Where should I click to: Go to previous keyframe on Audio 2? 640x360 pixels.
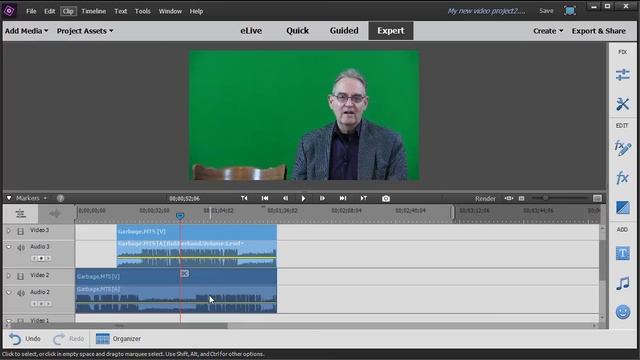click(x=34, y=304)
